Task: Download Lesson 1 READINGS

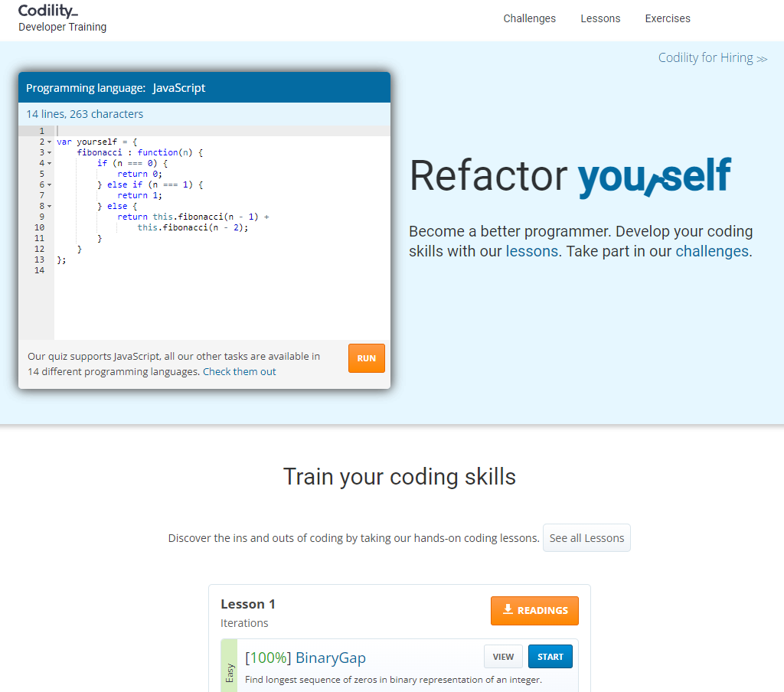Action: pos(534,611)
